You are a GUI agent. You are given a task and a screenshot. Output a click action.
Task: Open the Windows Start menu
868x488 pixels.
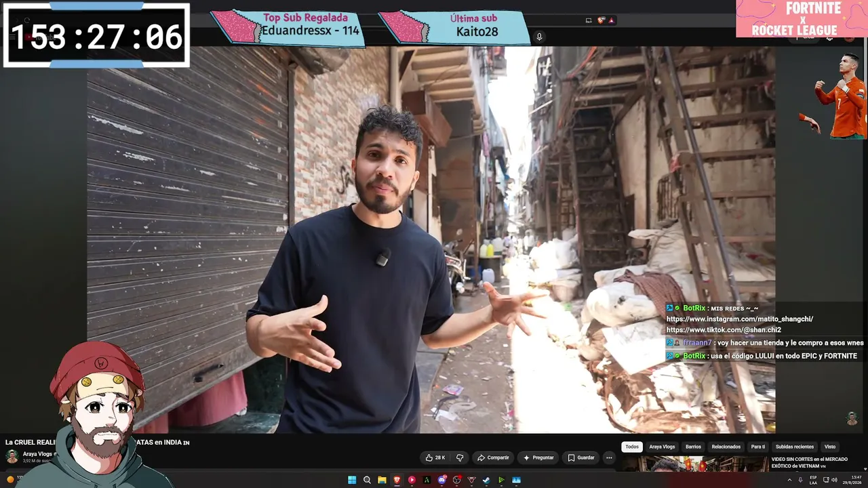352,480
